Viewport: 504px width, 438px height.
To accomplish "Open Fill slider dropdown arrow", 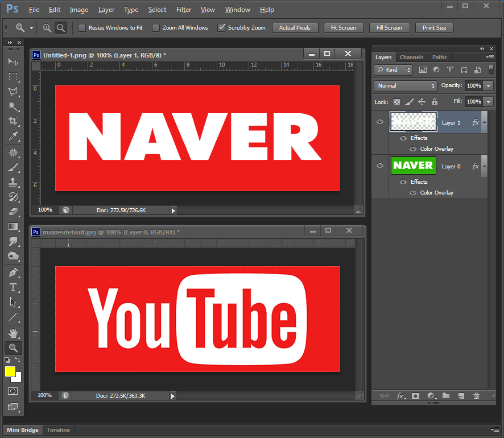I will coord(488,102).
